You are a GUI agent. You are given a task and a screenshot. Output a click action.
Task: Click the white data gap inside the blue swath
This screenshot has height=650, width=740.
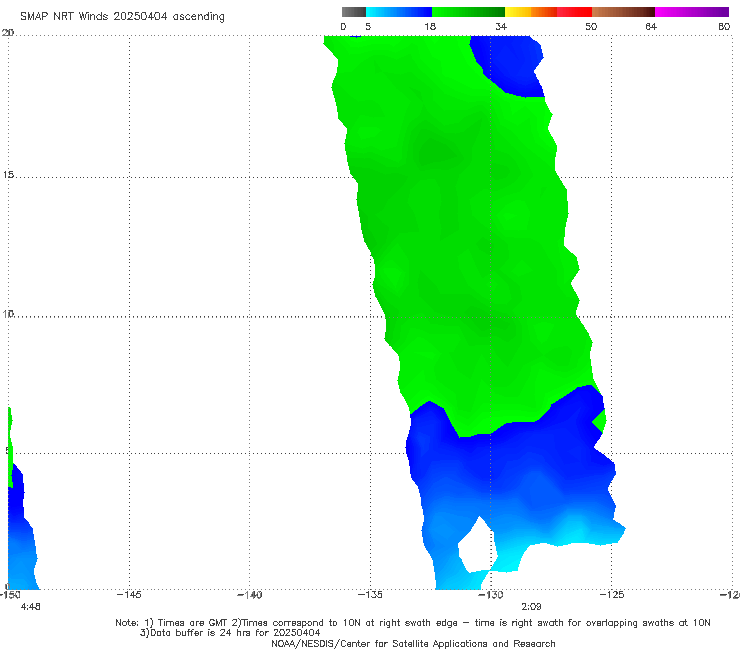pyautogui.click(x=476, y=545)
